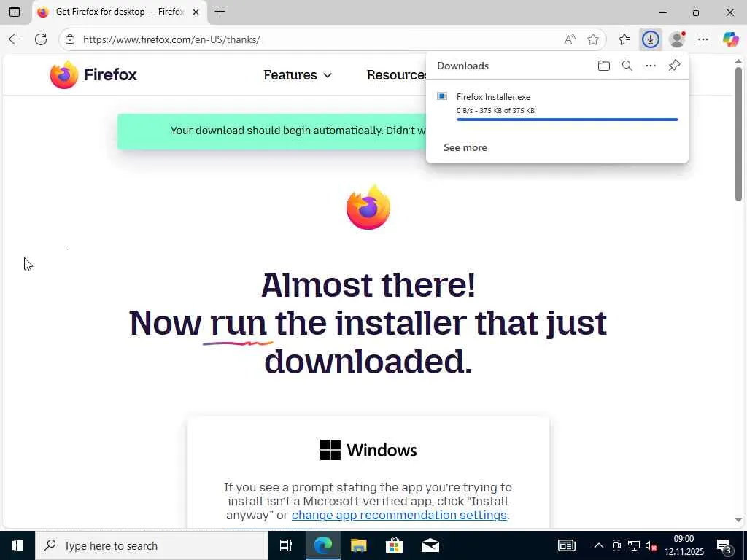Search downloads with magnifier icon
The image size is (747, 560).
(627, 66)
